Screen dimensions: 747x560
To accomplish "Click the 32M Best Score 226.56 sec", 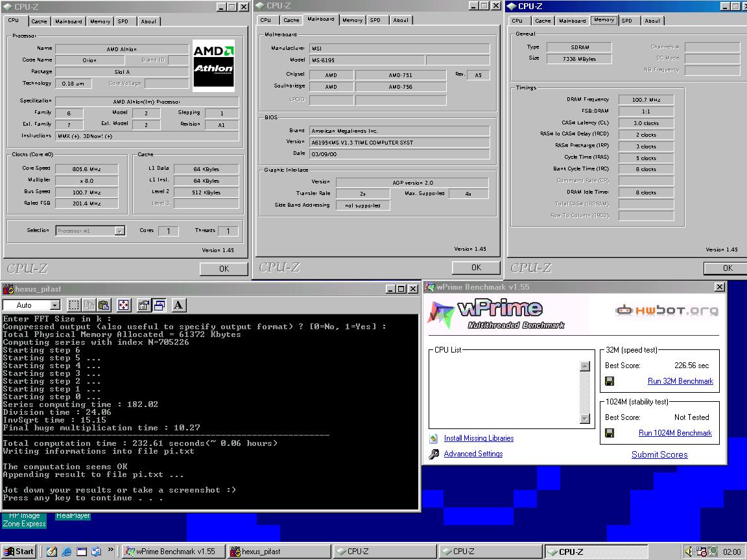I will click(691, 366).
